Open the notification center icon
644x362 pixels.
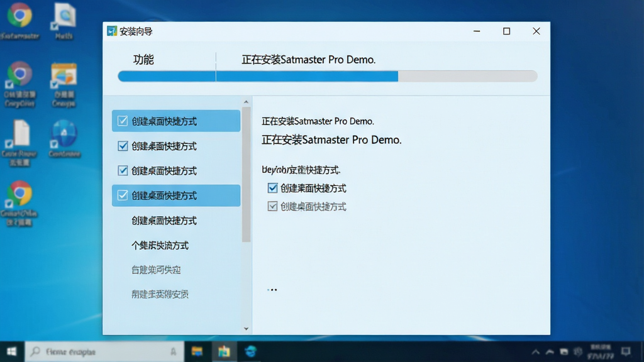626,352
